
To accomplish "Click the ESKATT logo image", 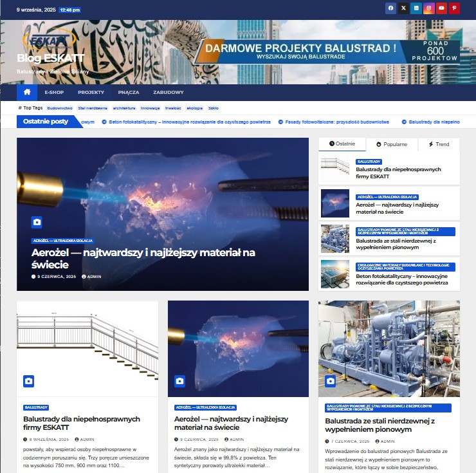I will (49, 39).
